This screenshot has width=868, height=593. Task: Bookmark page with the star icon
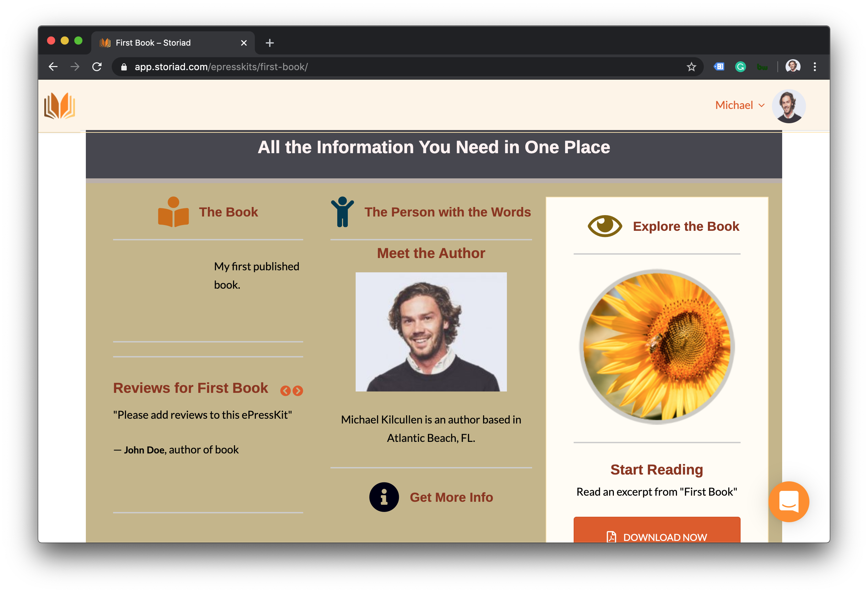pyautogui.click(x=691, y=67)
